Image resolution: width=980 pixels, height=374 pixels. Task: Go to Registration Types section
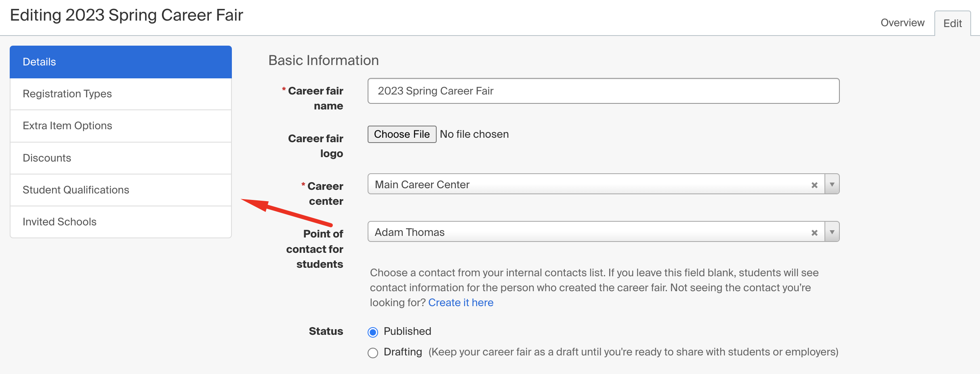pos(121,94)
